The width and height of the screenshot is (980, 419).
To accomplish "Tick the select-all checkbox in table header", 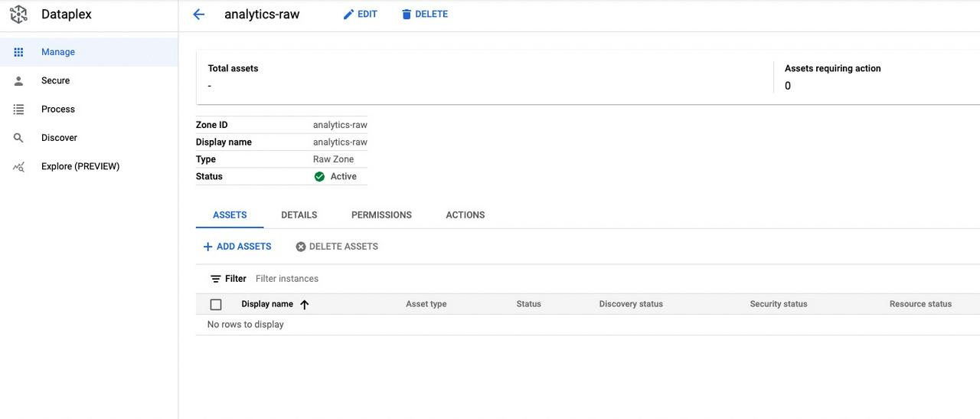I will 216,304.
